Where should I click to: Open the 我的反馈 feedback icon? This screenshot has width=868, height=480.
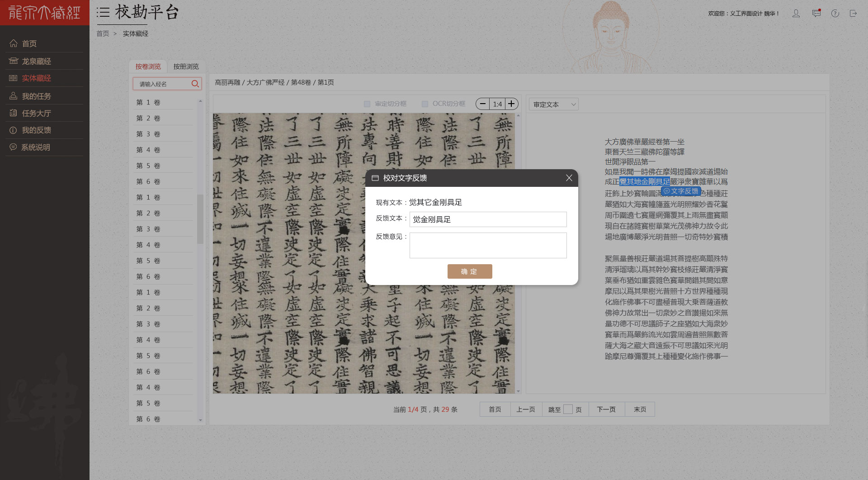(x=13, y=130)
